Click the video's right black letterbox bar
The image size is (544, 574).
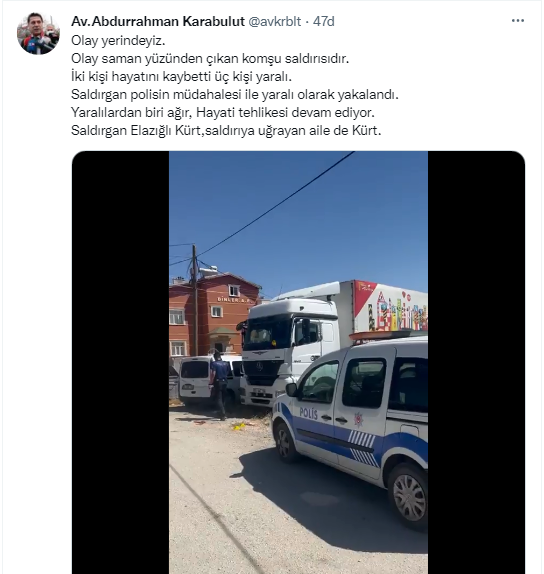(x=476, y=362)
